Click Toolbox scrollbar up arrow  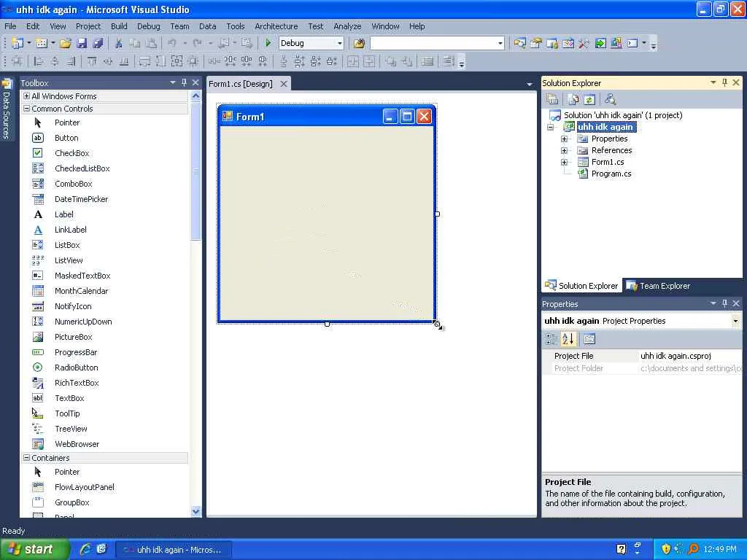196,96
